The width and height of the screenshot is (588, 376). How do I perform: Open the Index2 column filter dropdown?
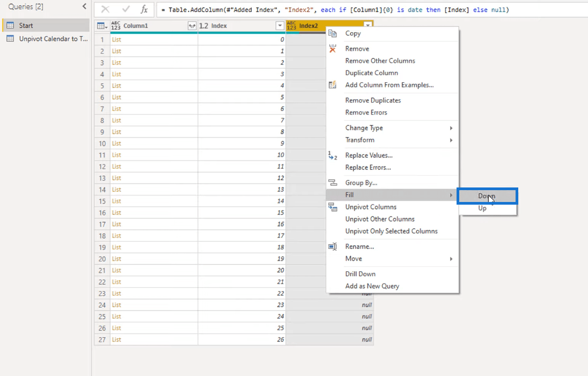tap(367, 25)
